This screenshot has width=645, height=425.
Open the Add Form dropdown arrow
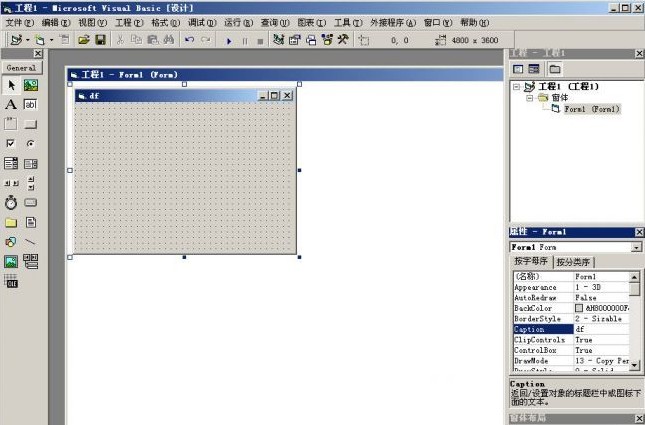(51, 40)
